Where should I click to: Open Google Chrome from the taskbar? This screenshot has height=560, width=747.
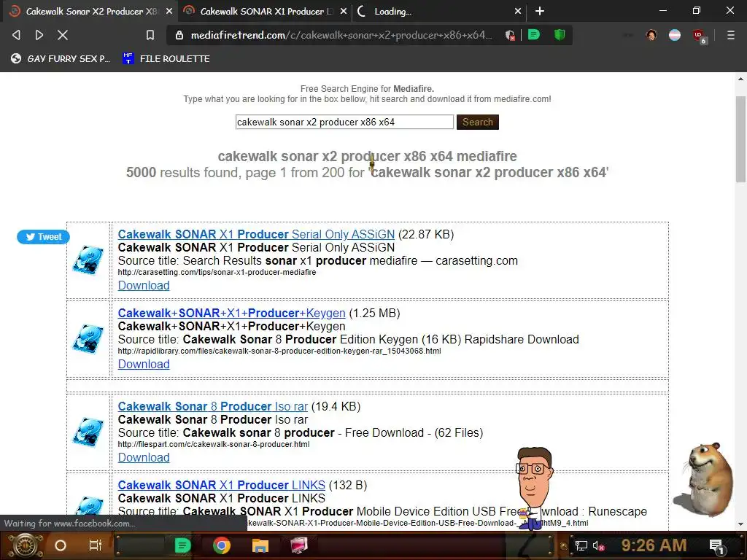coord(222,545)
